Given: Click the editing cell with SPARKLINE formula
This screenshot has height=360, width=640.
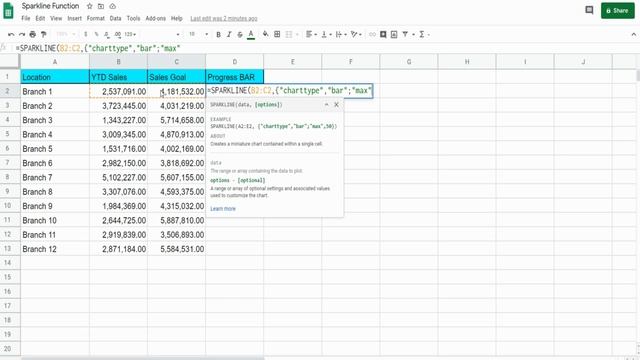Looking at the screenshot, I should click(x=289, y=91).
